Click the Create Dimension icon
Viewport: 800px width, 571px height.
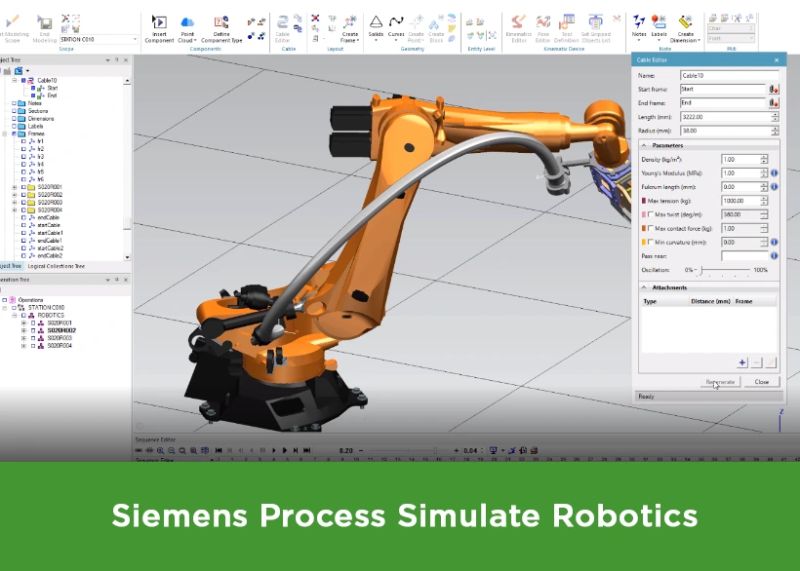[686, 22]
